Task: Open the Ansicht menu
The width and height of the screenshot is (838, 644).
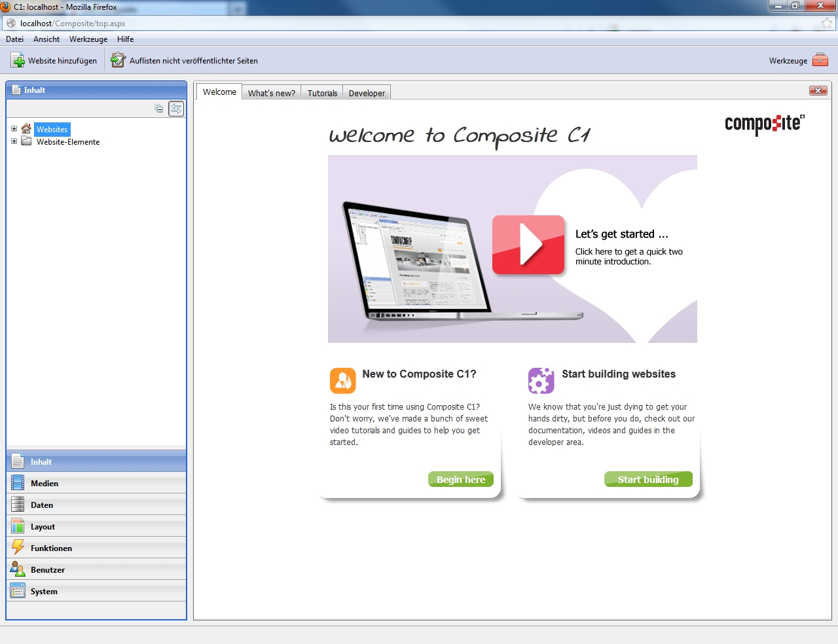Action: [x=46, y=39]
